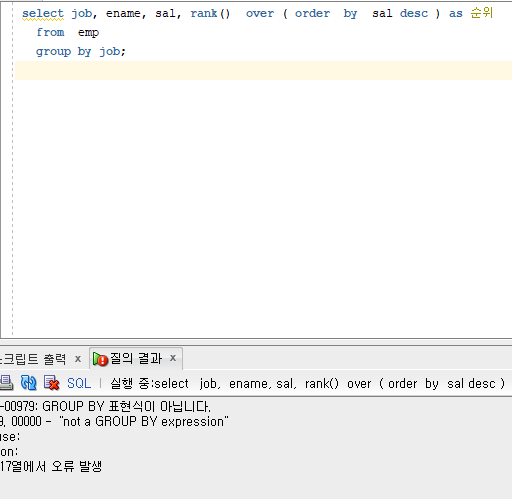Click the highlighted empty fourth editor line
Viewport: 512px width, 499px height.
click(x=263, y=70)
